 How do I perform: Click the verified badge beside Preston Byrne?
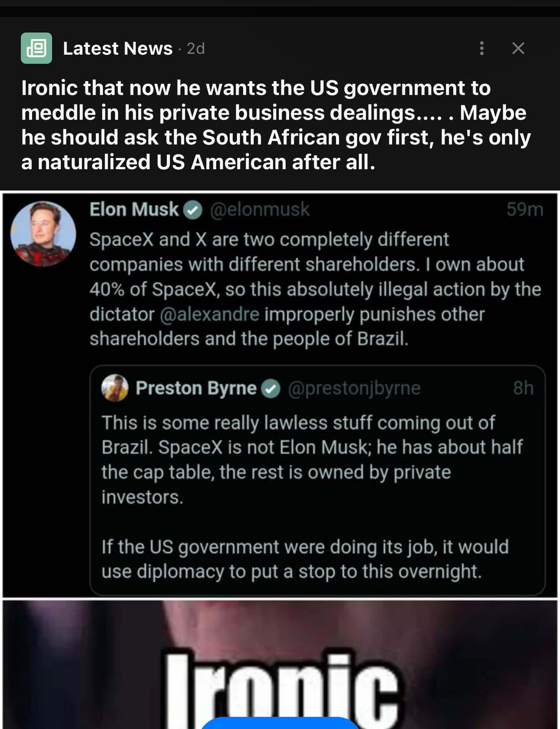(271, 387)
